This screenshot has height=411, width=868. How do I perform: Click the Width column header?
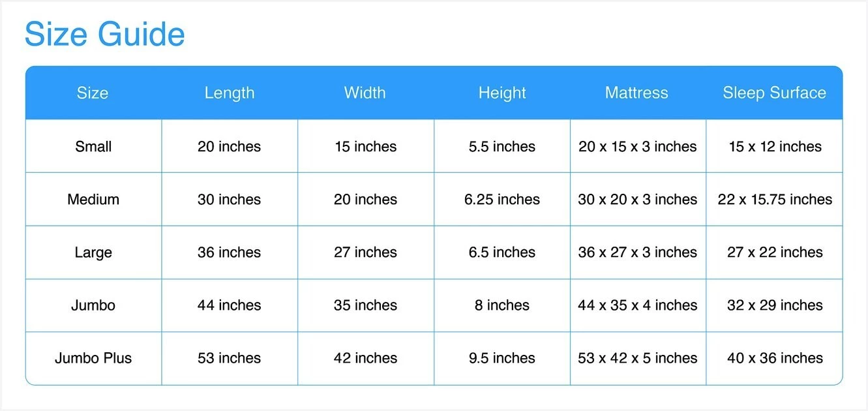point(365,93)
